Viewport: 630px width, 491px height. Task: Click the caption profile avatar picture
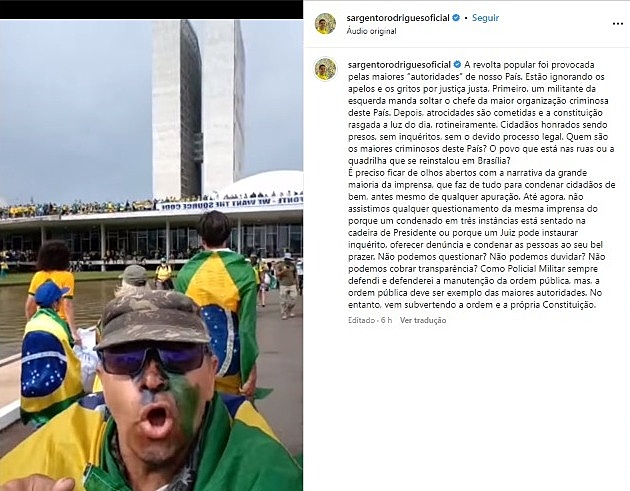tap(325, 69)
